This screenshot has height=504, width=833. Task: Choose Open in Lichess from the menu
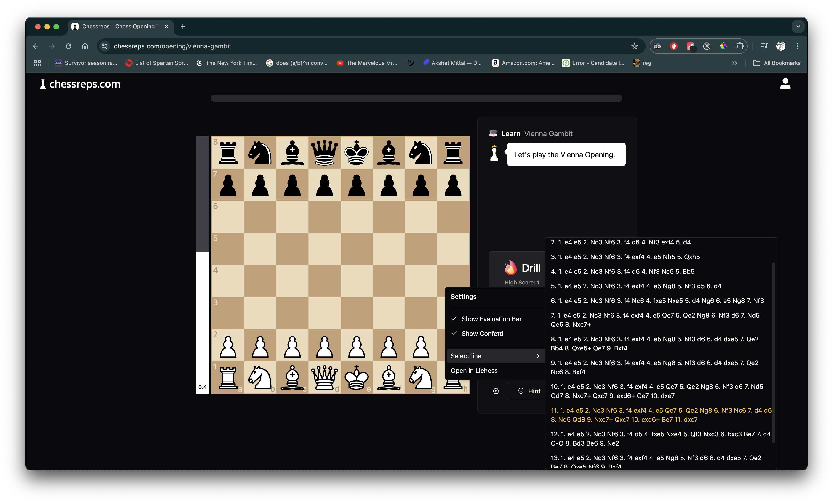474,371
